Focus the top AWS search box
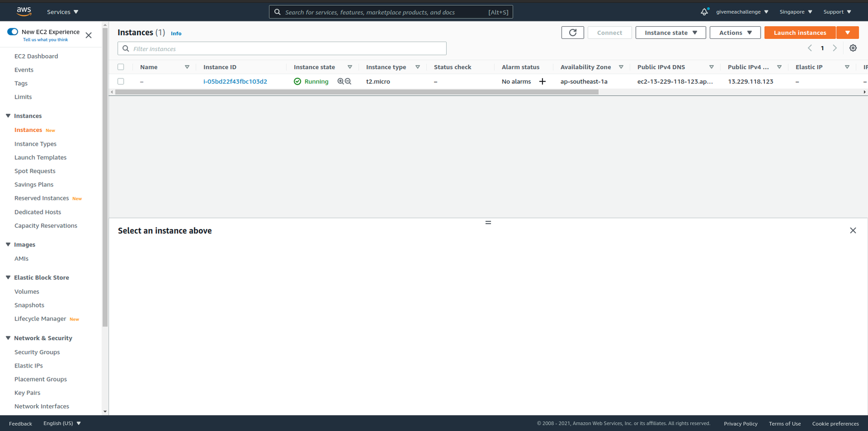The width and height of the screenshot is (868, 431). (391, 12)
